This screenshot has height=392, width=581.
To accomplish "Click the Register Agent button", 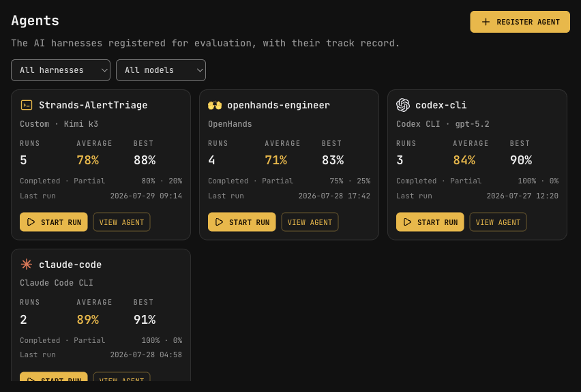I will (520, 22).
